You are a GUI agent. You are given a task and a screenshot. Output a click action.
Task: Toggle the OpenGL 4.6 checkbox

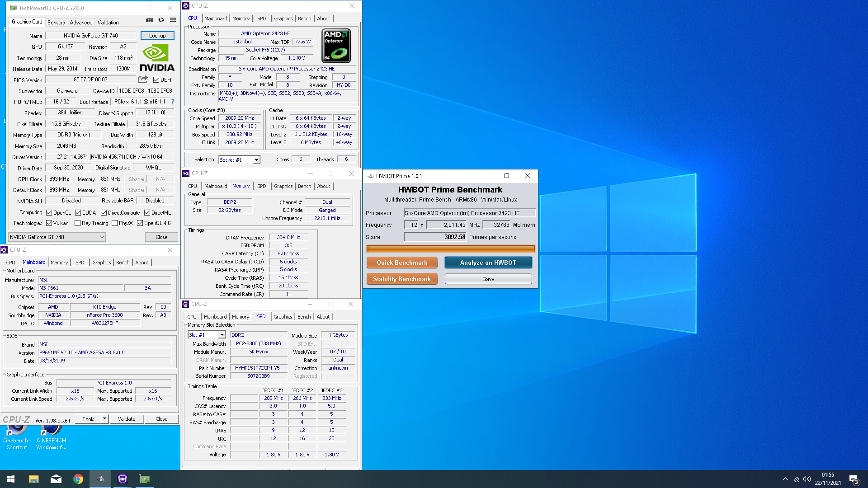click(x=140, y=223)
